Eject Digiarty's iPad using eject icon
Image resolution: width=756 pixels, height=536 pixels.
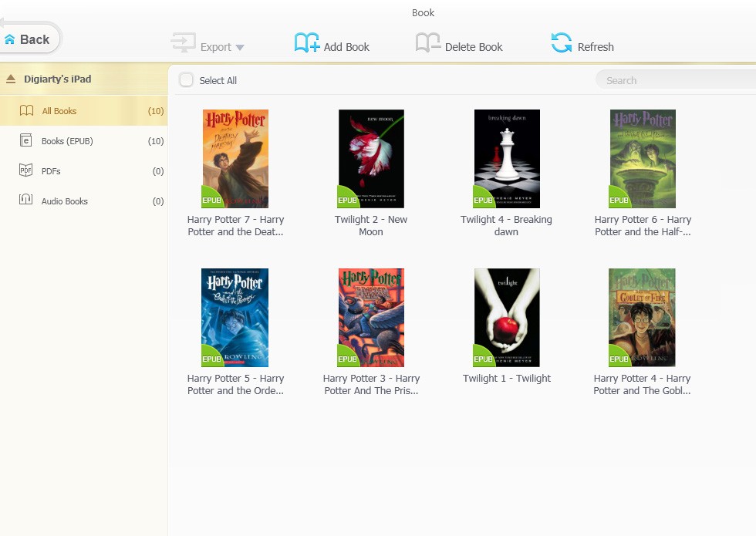click(x=11, y=79)
